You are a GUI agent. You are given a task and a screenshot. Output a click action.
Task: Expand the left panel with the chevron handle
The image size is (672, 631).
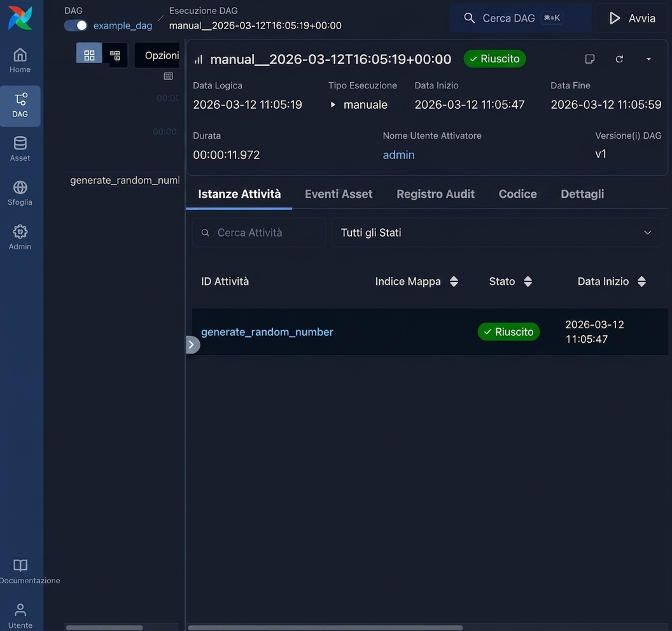(192, 345)
